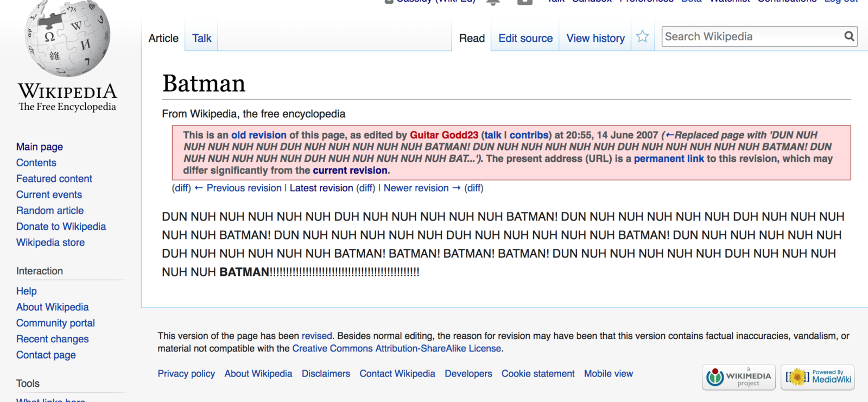Open Featured content link
Image resolution: width=868 pixels, height=402 pixels.
pos(54,179)
